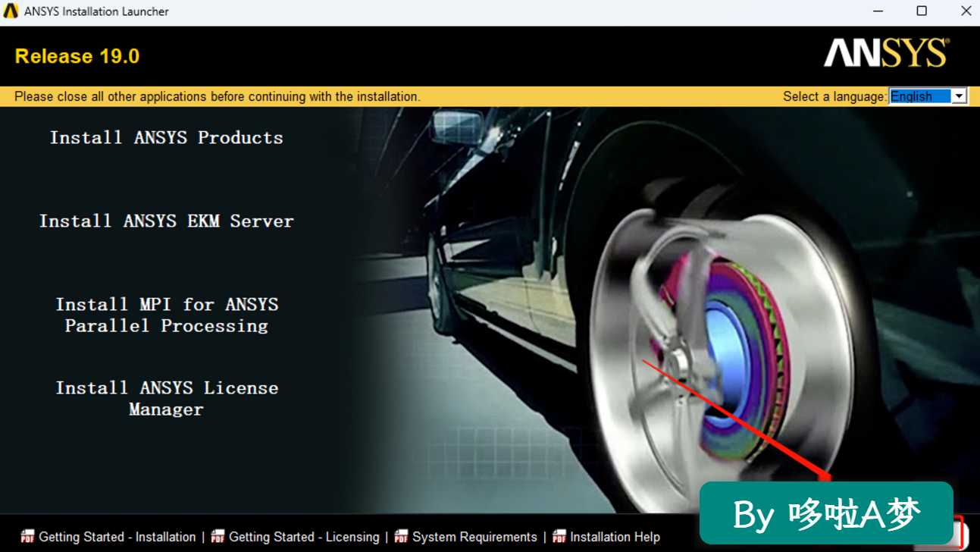Viewport: 980px width, 552px height.
Task: Click the PDF icon beside Getting Started - Installation
Action: point(28,537)
